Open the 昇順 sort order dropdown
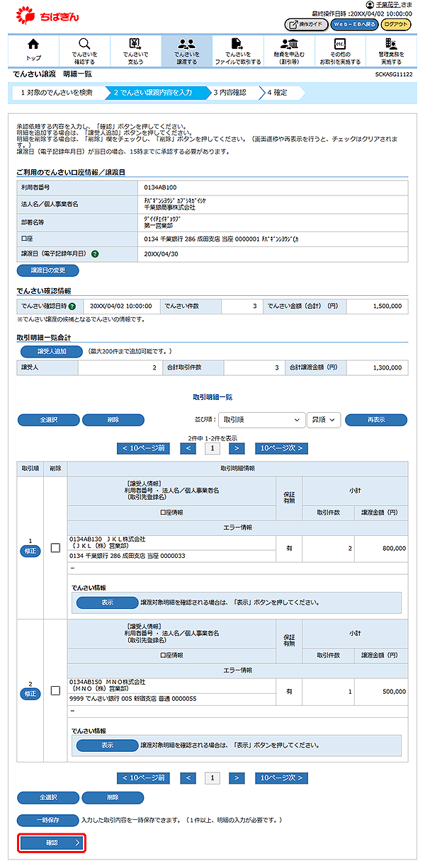Screen dimensions: 425x868 [x=324, y=420]
